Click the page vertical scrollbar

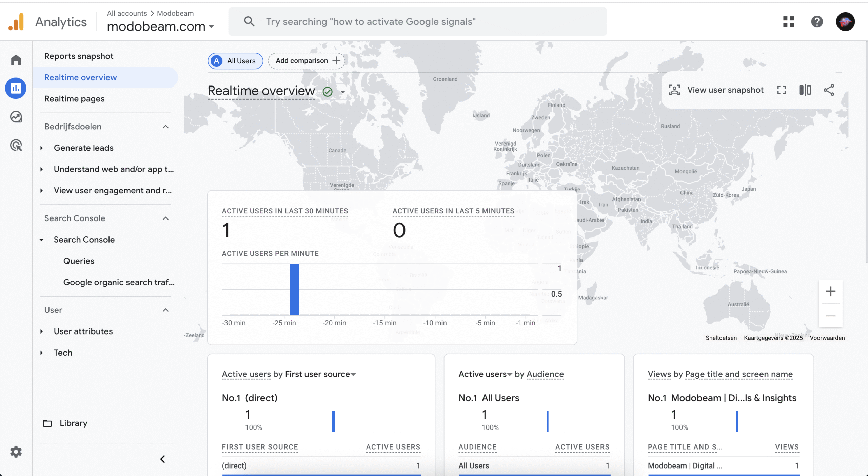(x=866, y=153)
